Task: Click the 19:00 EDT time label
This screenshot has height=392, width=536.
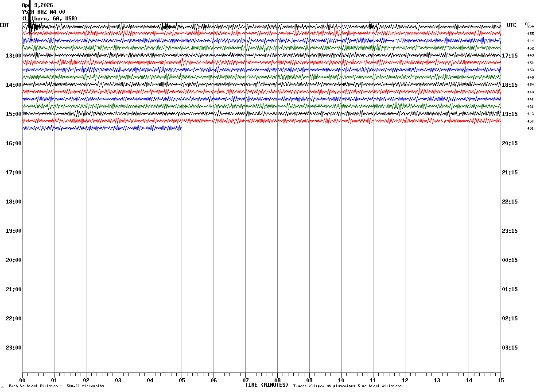Action: tap(14, 231)
